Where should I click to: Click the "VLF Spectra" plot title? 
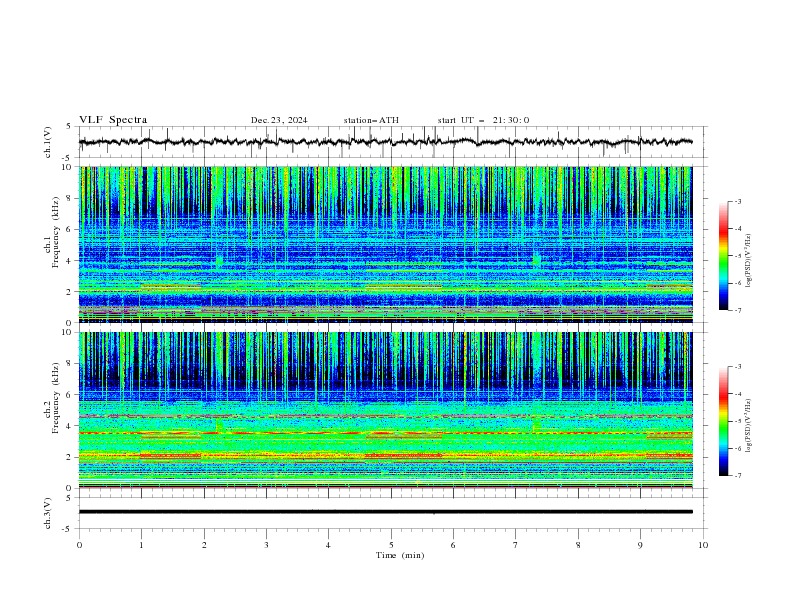tap(113, 120)
